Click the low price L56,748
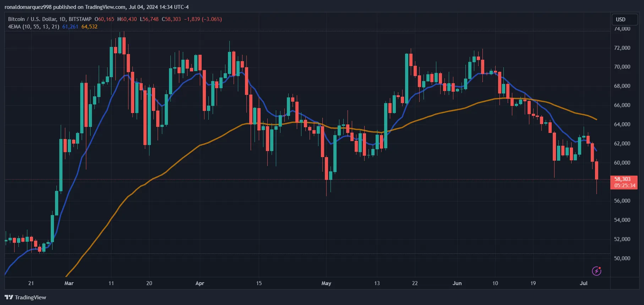Screen dimensions: 644x305 point(149,19)
